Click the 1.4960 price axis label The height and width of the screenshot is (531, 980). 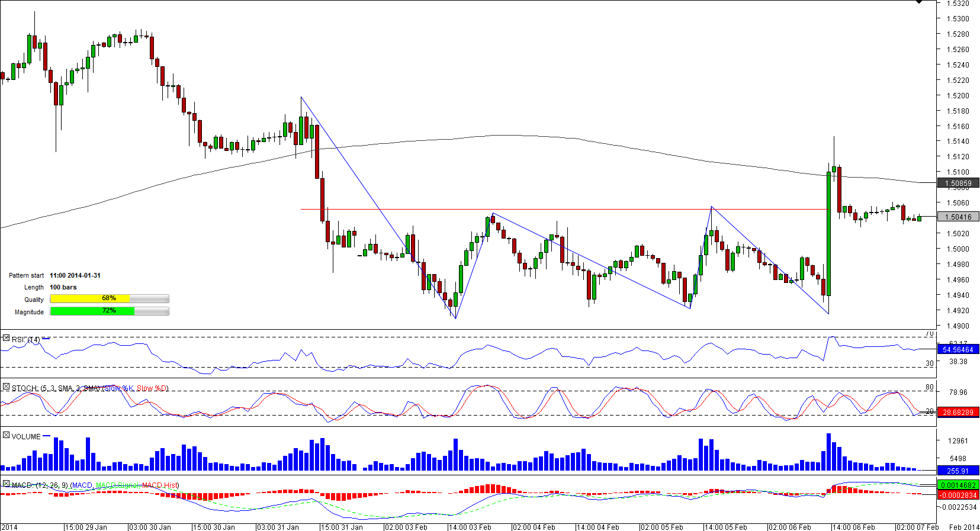coord(958,280)
